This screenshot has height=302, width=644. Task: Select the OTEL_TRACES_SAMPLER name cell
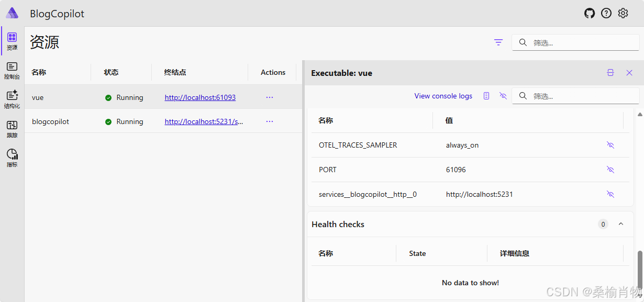tap(358, 145)
